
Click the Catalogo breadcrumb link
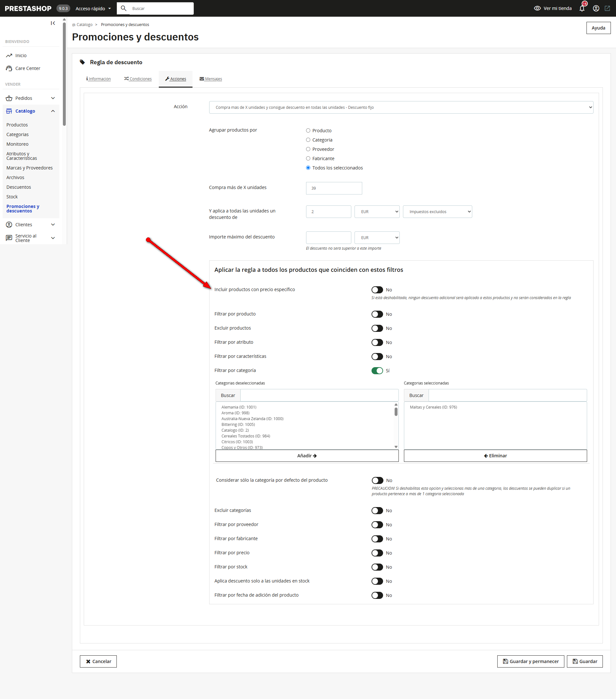tap(84, 25)
